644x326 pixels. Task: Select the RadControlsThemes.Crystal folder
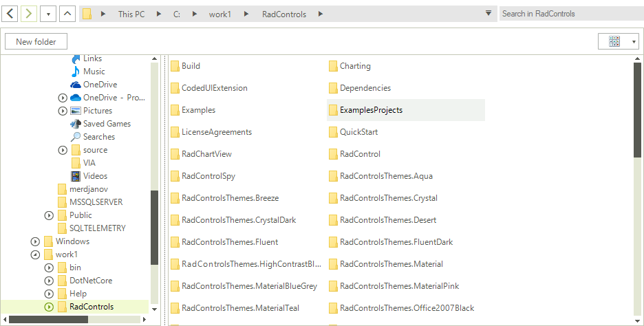click(x=383, y=198)
